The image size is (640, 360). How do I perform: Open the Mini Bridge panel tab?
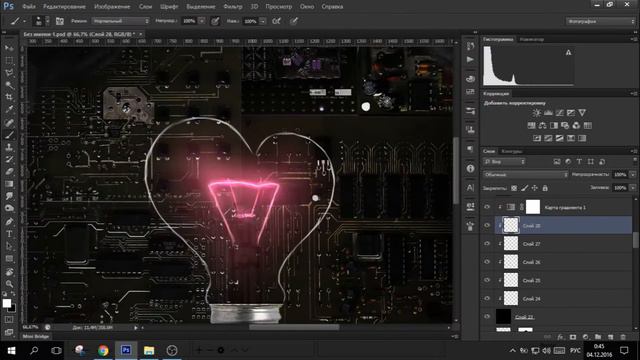click(36, 336)
